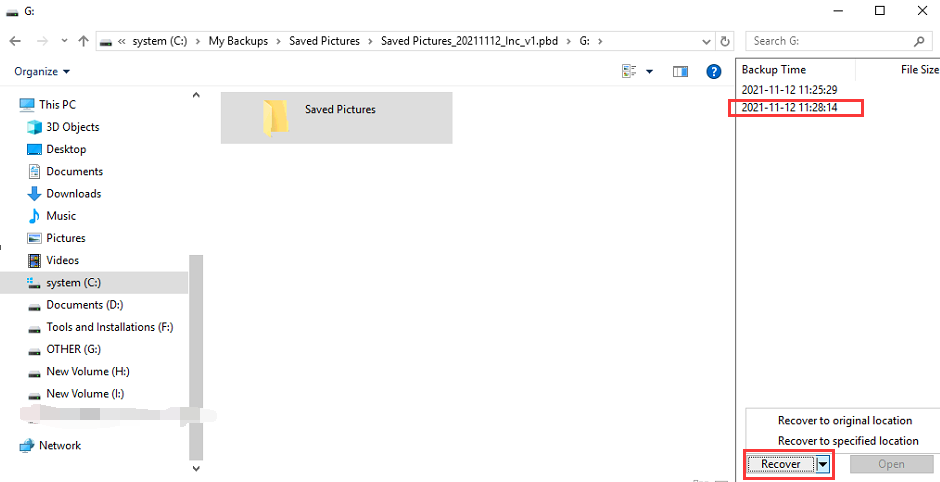Open the Recover dropdown arrow
The height and width of the screenshot is (482, 940).
822,464
